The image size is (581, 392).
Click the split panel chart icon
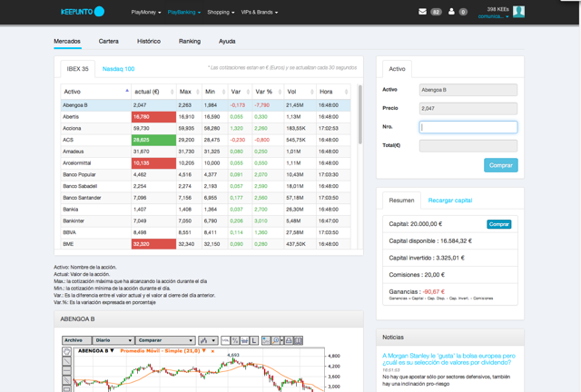point(299,340)
